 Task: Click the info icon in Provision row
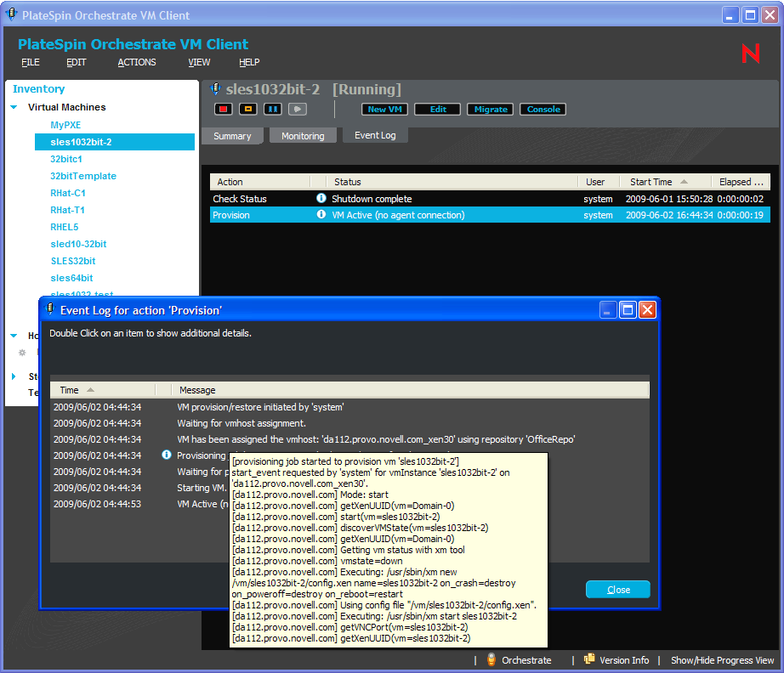coord(321,215)
